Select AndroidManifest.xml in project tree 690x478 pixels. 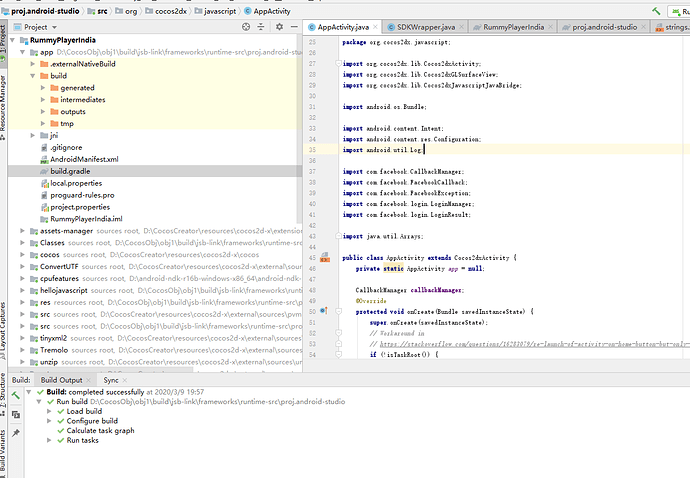pyautogui.click(x=84, y=159)
